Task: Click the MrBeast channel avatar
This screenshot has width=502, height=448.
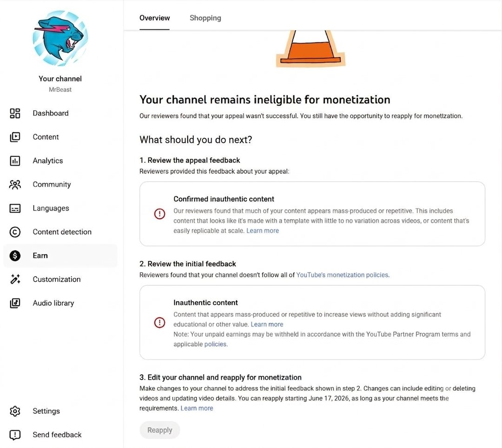Action: (x=60, y=38)
